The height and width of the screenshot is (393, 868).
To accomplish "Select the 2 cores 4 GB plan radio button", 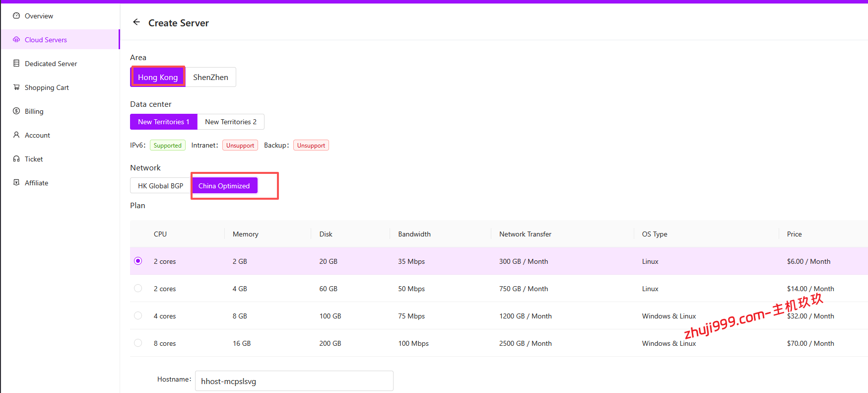I will pos(138,288).
